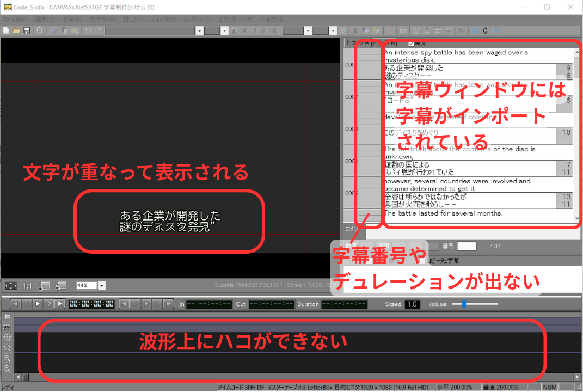Toggle the 原文 checkbox

tap(411, 44)
